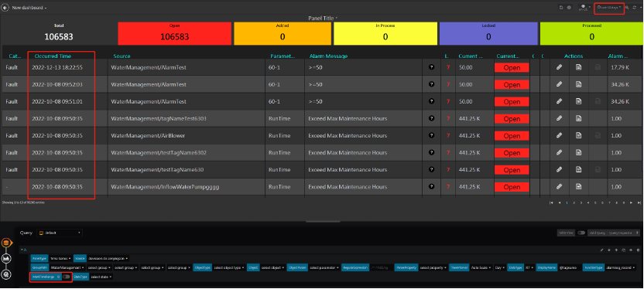644x289 pixels.
Task: Open the Query data source default dropdown
Action: [x=60, y=233]
